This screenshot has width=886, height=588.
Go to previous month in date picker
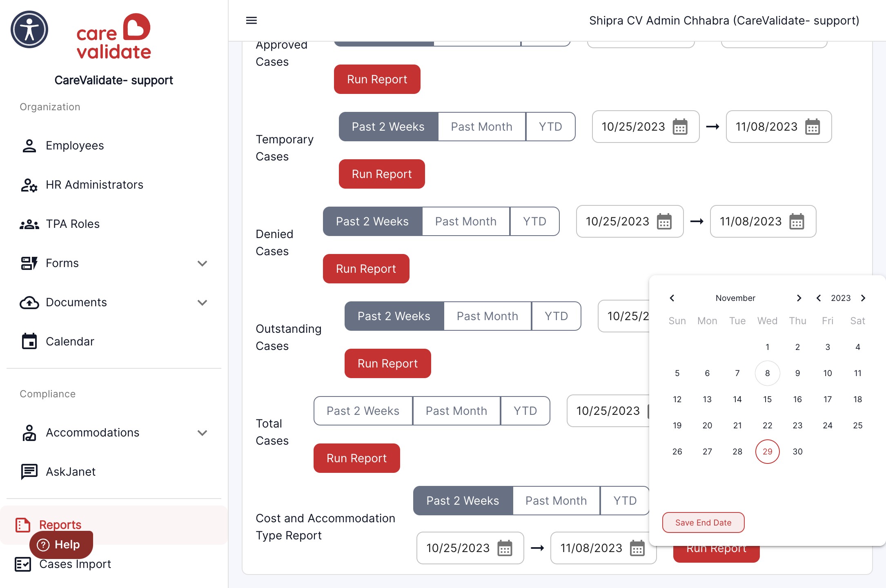coord(672,298)
